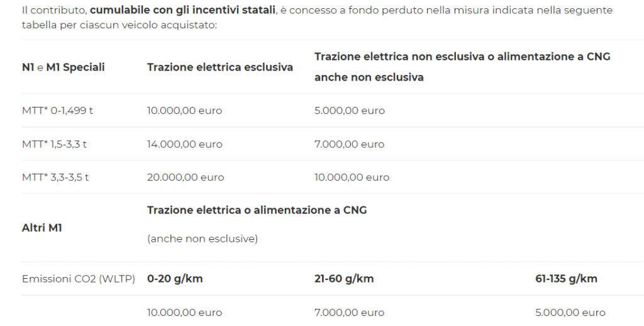The image size is (644, 326).
Task: Click the 'Trazione elettrica esclusiva' column header
Action: point(220,67)
